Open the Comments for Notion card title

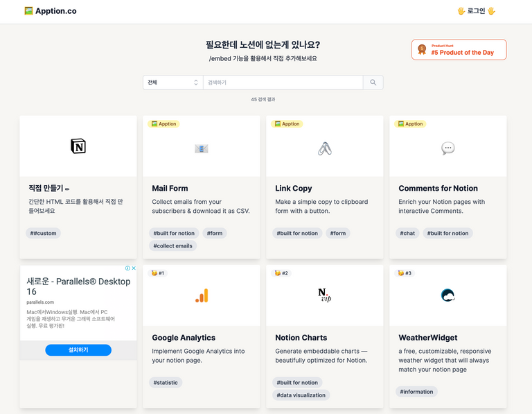point(438,189)
